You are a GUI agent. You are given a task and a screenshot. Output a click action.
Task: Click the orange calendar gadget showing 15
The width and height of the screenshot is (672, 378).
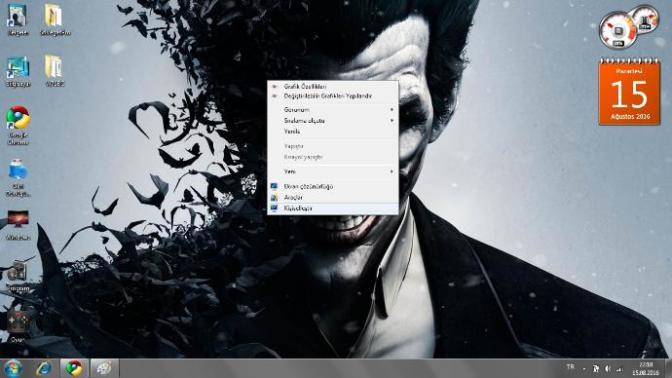(629, 93)
